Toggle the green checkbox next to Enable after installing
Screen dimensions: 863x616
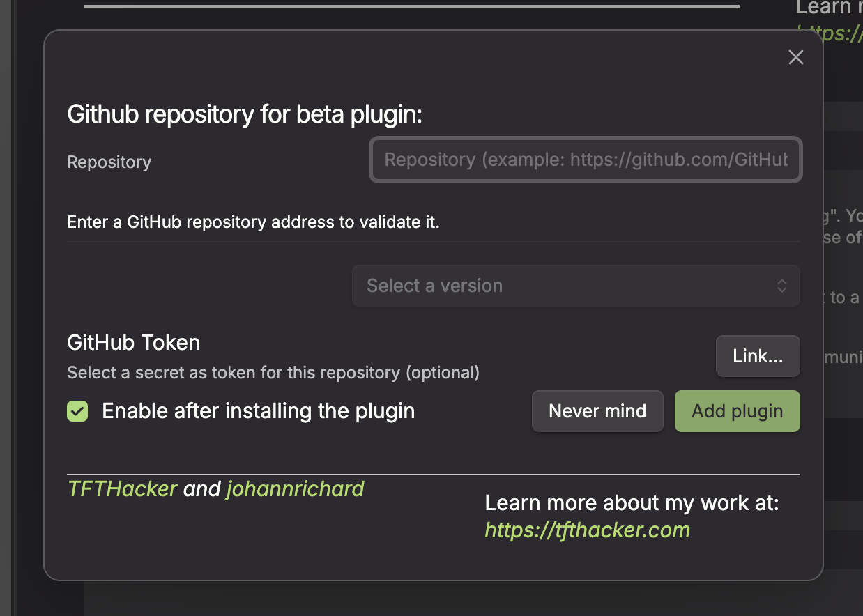pyautogui.click(x=77, y=411)
